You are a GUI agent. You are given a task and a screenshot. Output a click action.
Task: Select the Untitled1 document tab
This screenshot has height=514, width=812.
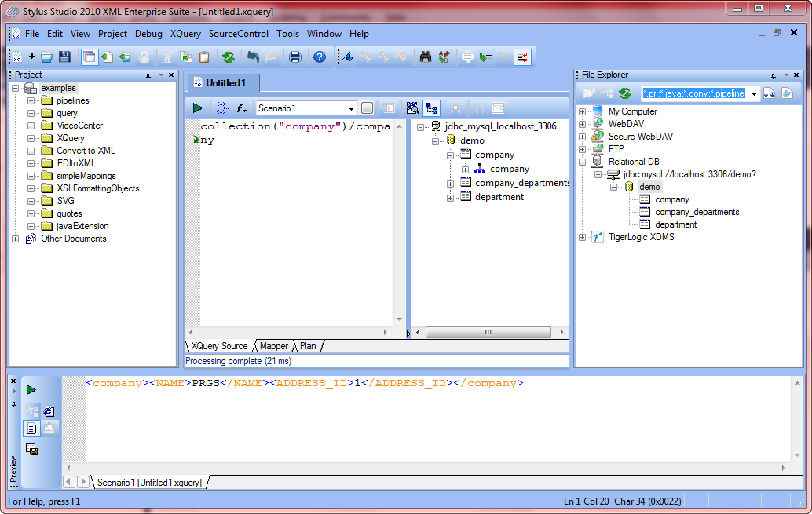(x=226, y=83)
